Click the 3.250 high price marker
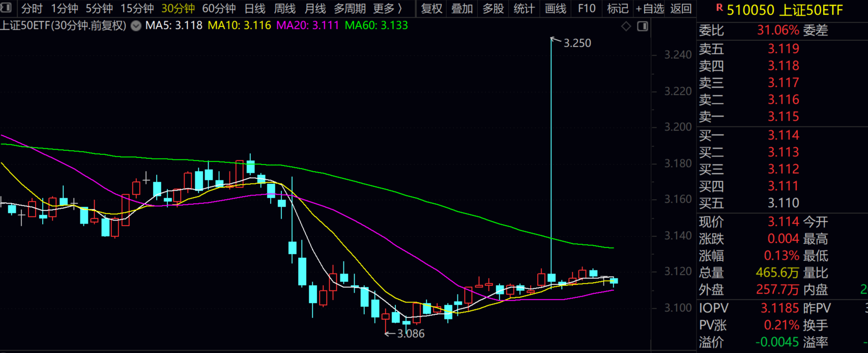This screenshot has height=353, width=868. (577, 43)
